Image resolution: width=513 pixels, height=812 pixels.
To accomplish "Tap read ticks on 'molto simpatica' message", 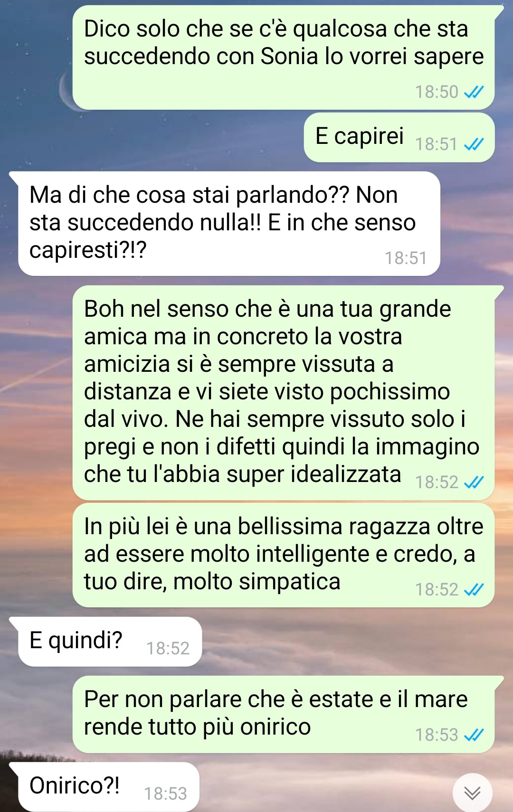I will point(474,590).
